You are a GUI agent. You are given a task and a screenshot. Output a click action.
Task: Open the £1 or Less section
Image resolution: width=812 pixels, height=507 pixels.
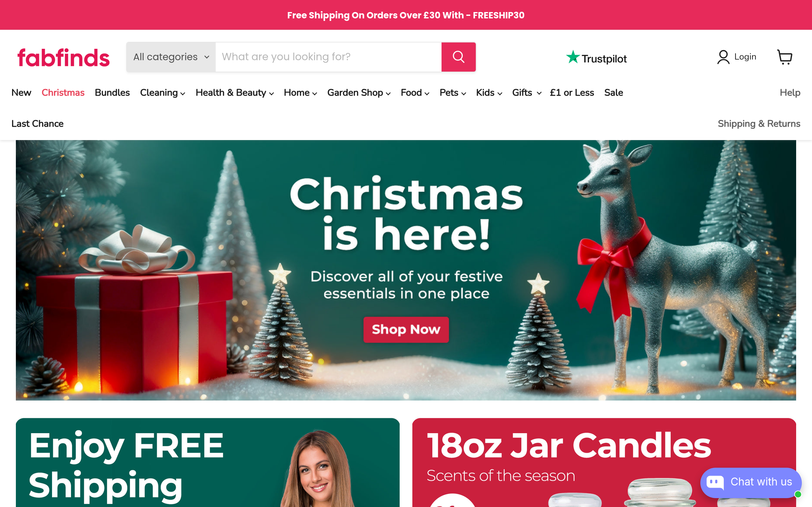click(x=572, y=93)
